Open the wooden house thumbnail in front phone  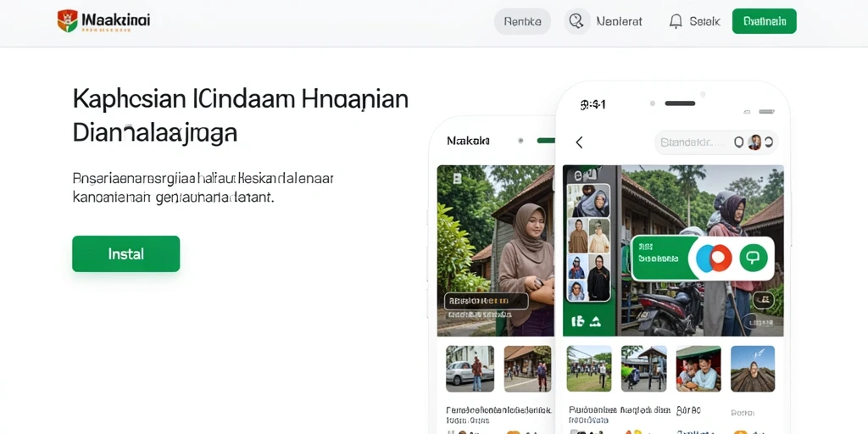(x=643, y=369)
